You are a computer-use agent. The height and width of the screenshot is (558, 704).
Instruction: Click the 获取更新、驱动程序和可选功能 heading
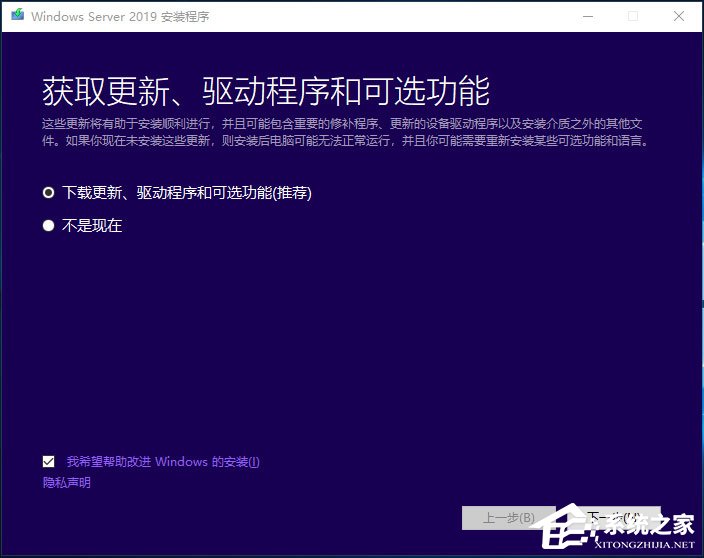(x=266, y=91)
